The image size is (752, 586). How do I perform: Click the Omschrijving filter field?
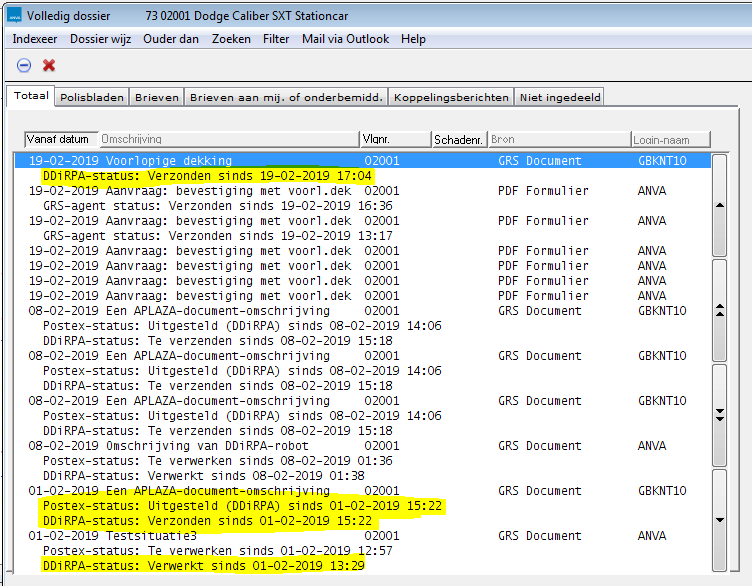[x=228, y=139]
